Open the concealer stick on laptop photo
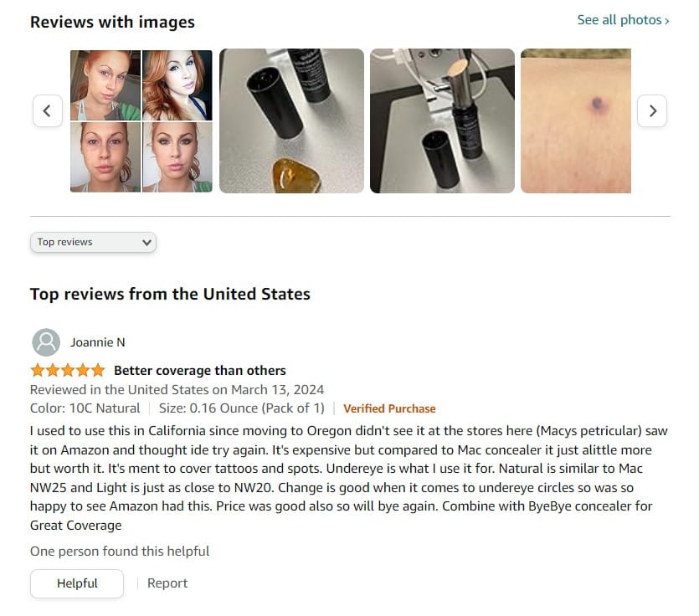 coord(442,121)
